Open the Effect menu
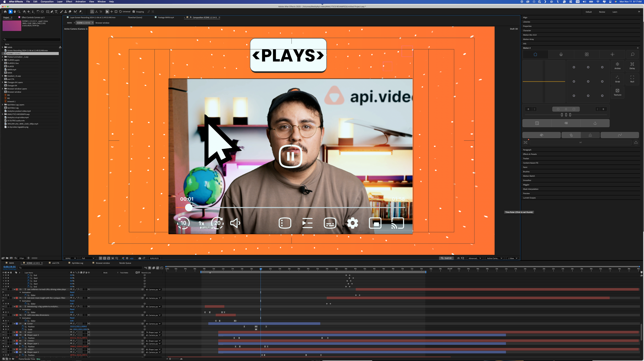Viewport: 644px width, 361px height. pos(69,2)
